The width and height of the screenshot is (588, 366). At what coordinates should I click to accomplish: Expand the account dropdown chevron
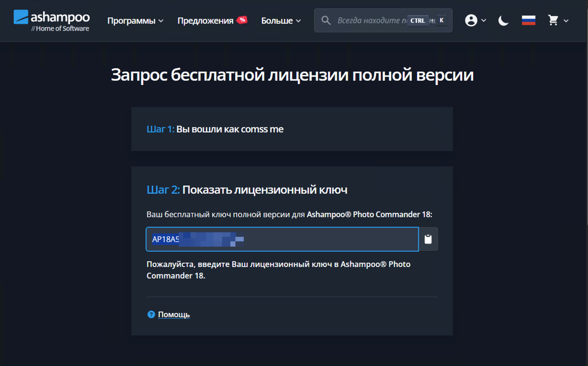point(484,20)
